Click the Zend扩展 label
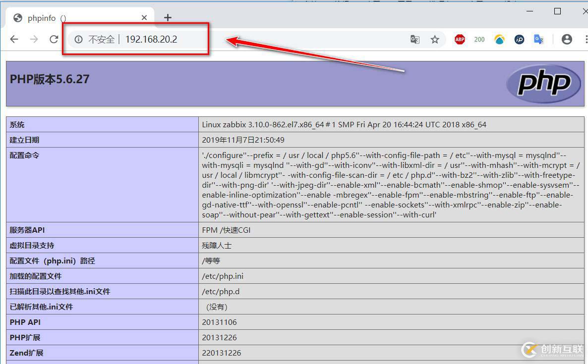The image size is (588, 364). click(26, 353)
